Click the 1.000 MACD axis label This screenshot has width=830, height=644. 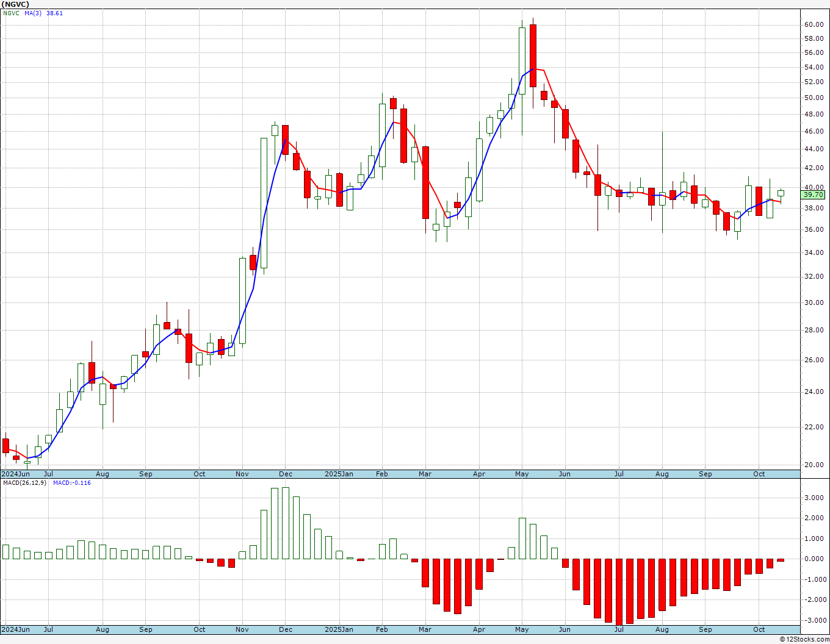[x=814, y=538]
